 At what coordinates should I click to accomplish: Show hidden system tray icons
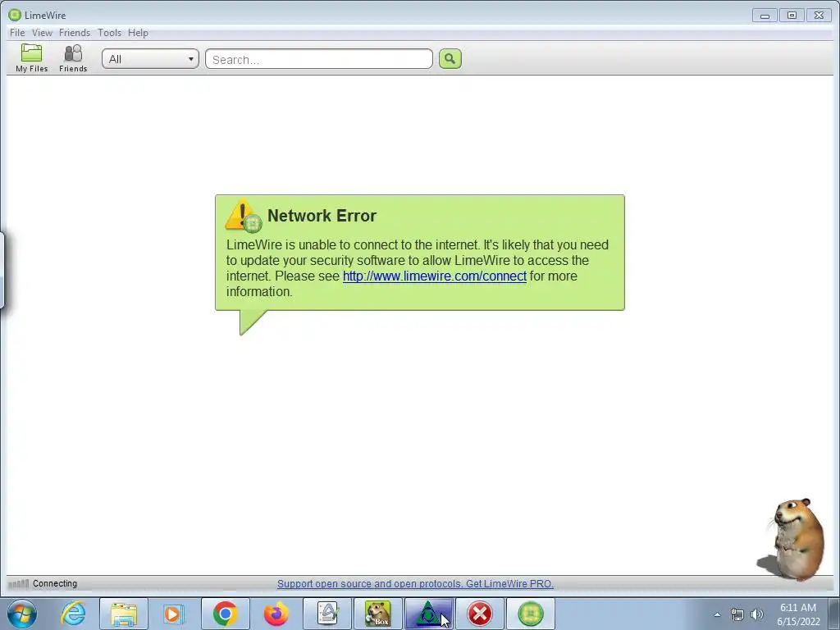(717, 614)
